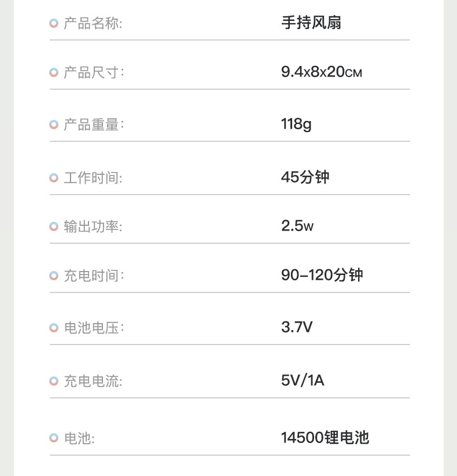Viewport: 457px width, 476px height.
Task: Select the 2.5w output power value
Action: click(297, 226)
